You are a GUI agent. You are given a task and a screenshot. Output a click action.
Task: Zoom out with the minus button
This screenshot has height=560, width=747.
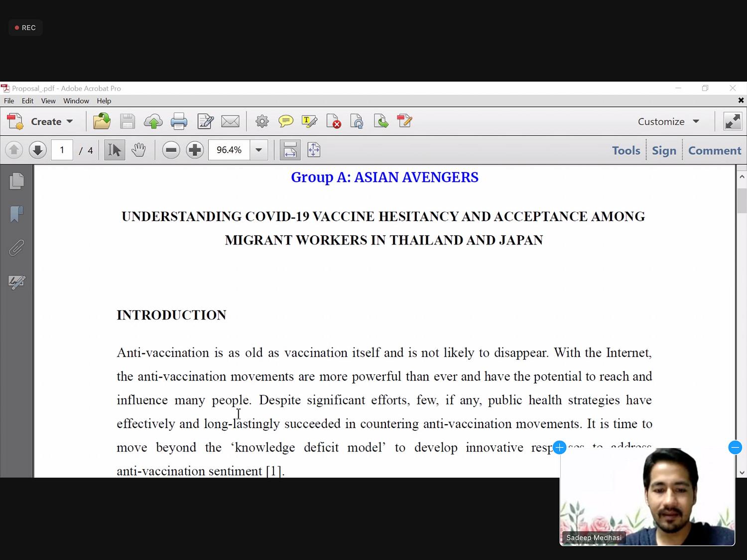171,150
